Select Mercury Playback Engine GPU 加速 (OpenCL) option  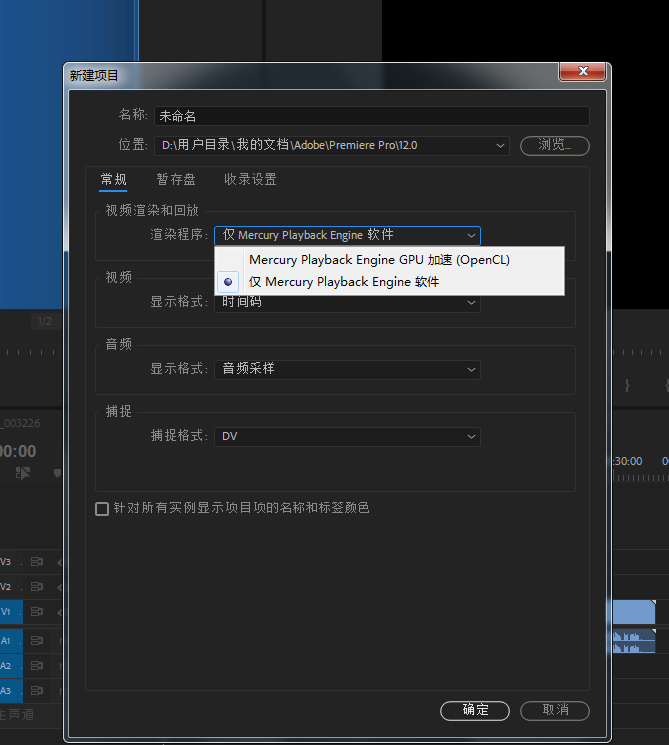(x=390, y=260)
